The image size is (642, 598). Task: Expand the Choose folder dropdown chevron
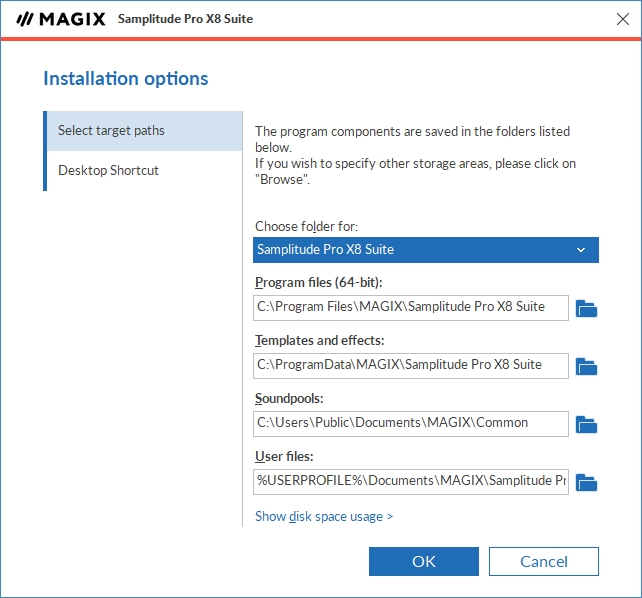coord(581,249)
